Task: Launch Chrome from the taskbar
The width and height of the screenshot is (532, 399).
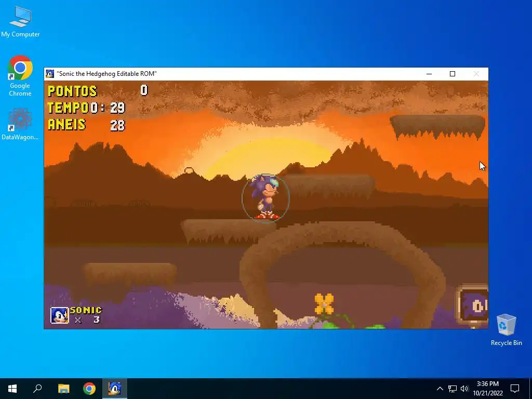Action: pyautogui.click(x=89, y=389)
